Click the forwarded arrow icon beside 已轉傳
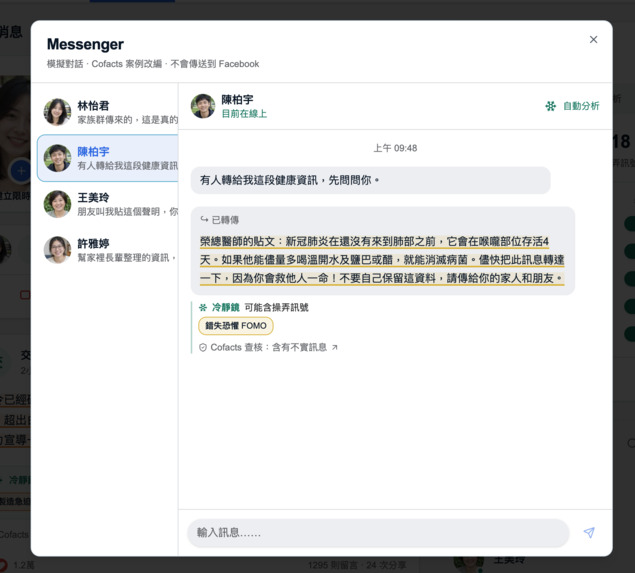Image resolution: width=635 pixels, height=573 pixels. tap(204, 219)
